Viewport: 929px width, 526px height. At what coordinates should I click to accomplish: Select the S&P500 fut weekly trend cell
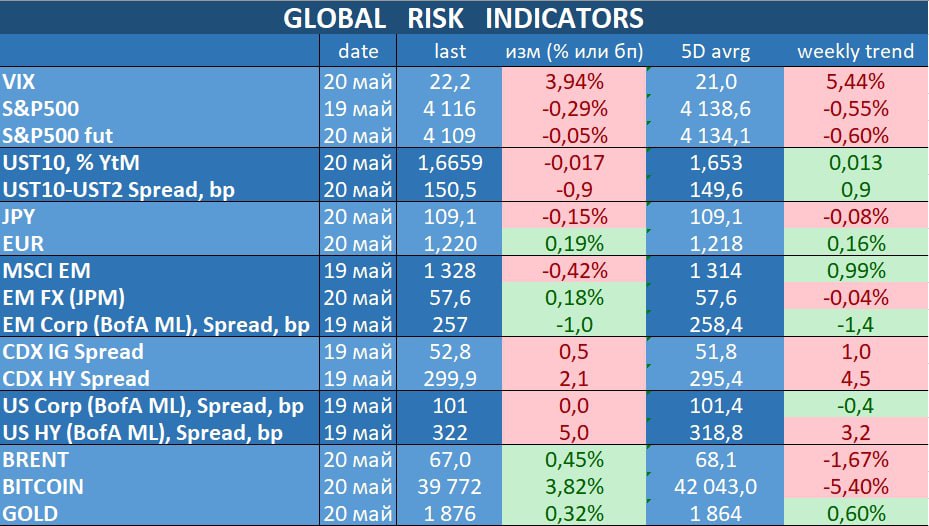(x=856, y=136)
